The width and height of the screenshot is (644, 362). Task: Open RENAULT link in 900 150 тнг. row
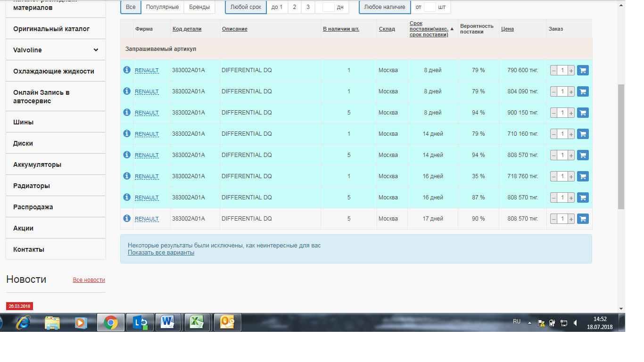point(147,113)
